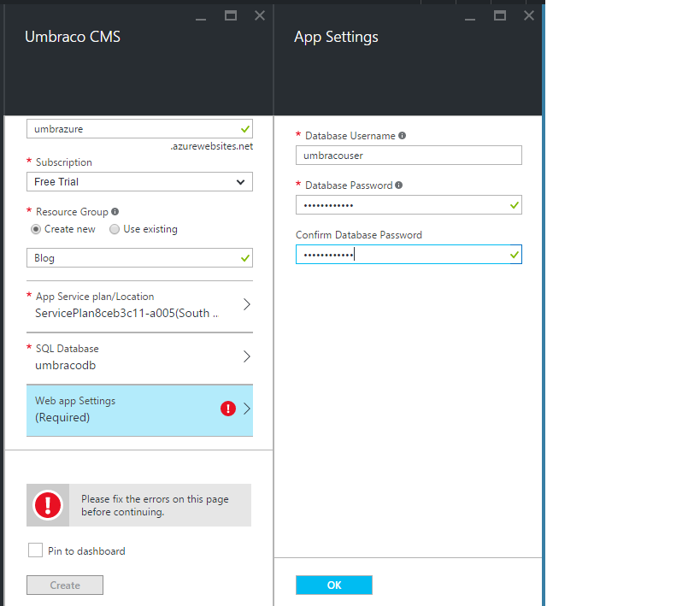The image size is (700, 606).
Task: Close the App Settings blade
Action: (x=529, y=16)
